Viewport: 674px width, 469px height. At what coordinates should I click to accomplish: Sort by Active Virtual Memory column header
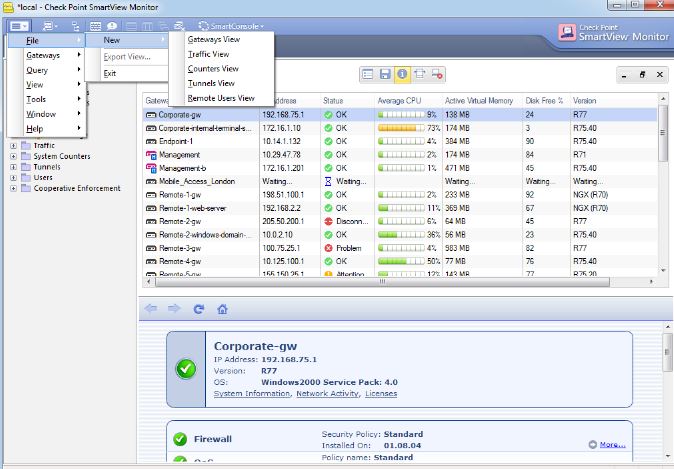click(482, 101)
